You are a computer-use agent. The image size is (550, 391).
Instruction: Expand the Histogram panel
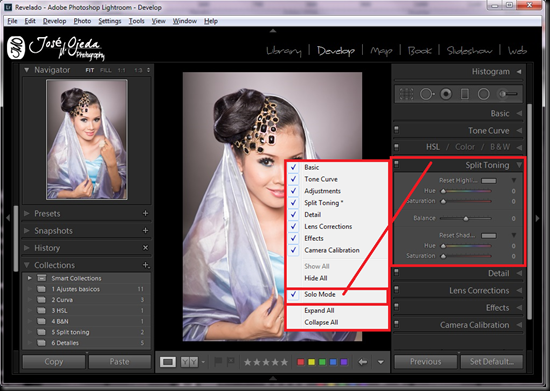pyautogui.click(x=519, y=72)
